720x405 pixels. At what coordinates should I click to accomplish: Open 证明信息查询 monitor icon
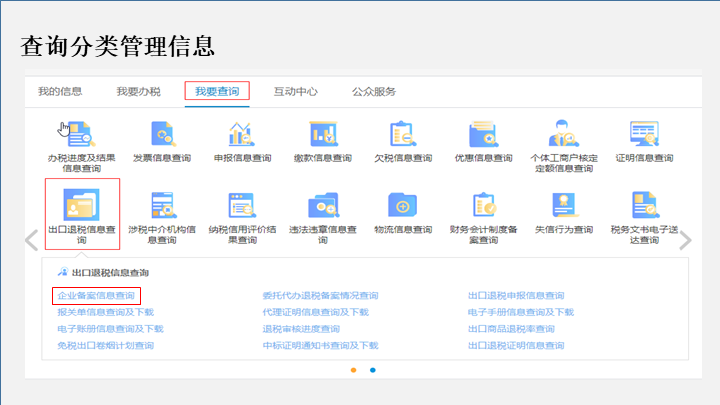click(x=644, y=134)
